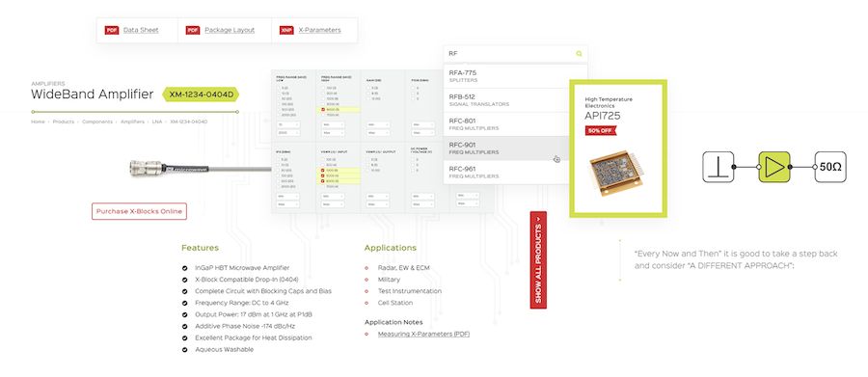Click the search magnifier icon
Viewport: 868px width, 377px height.
click(579, 54)
